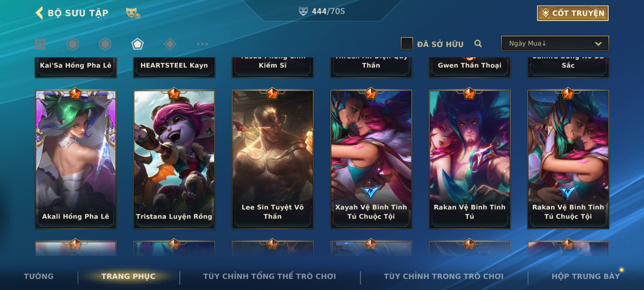This screenshot has height=290, width=644.
Task: Select the second hexagon gem rarity filter
Action: coord(105,44)
